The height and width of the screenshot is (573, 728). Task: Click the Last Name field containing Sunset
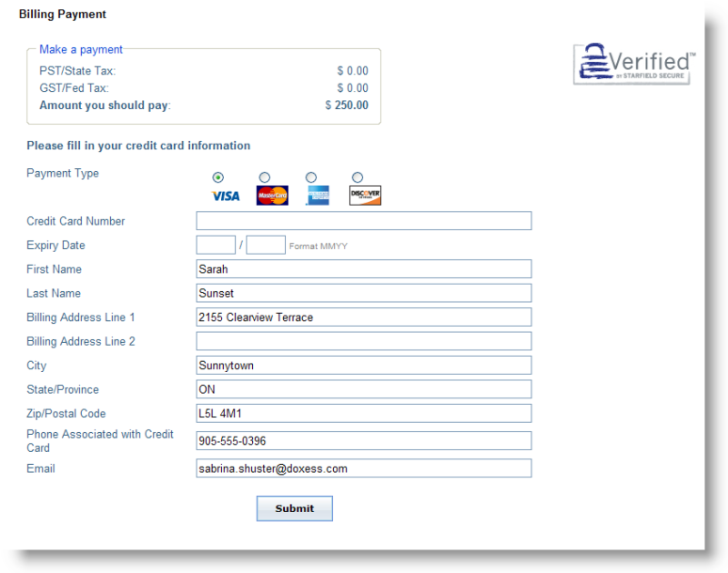(364, 293)
